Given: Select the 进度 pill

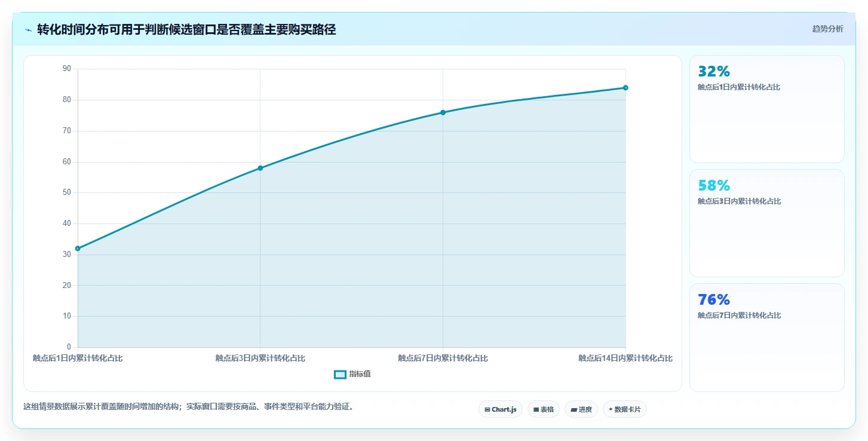Looking at the screenshot, I should click(x=581, y=409).
